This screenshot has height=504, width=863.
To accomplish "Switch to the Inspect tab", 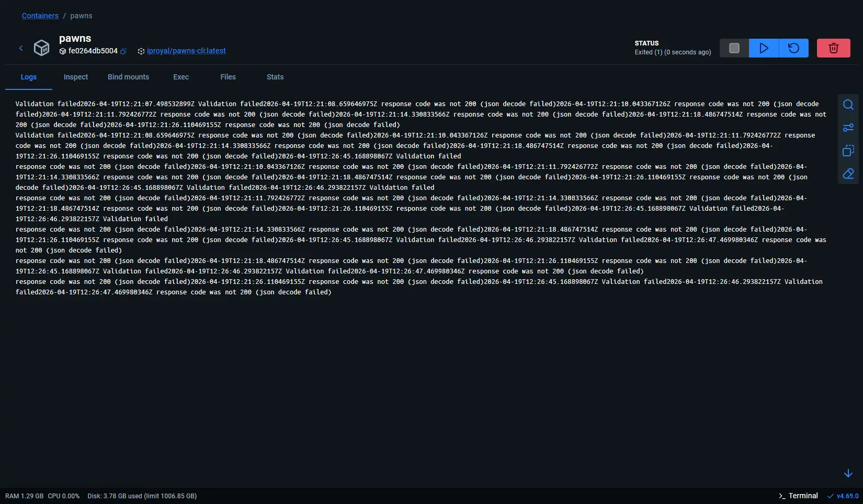I will pyautogui.click(x=76, y=77).
